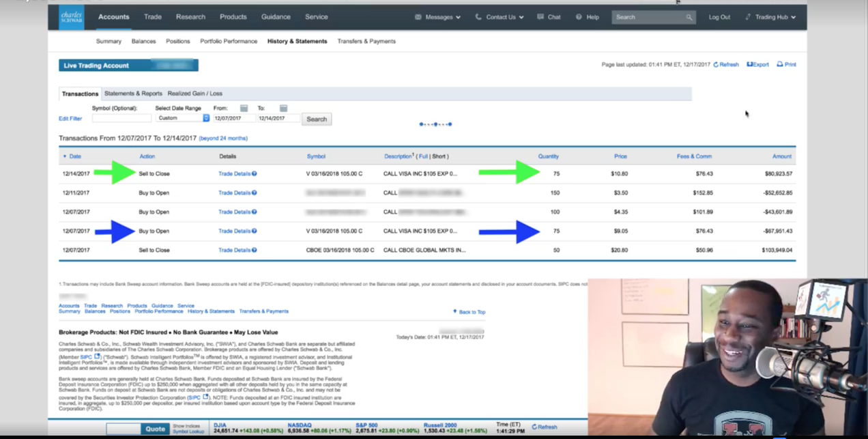Screen dimensions: 868x439
Task: Click the NASDAQ index link
Action: pos(299,425)
